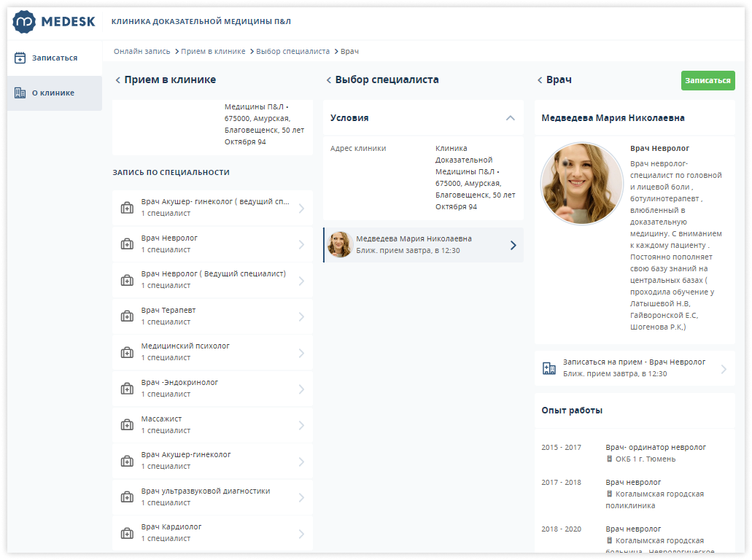
Task: Click medical bag icon beside Врач Терапевт
Action: (127, 316)
